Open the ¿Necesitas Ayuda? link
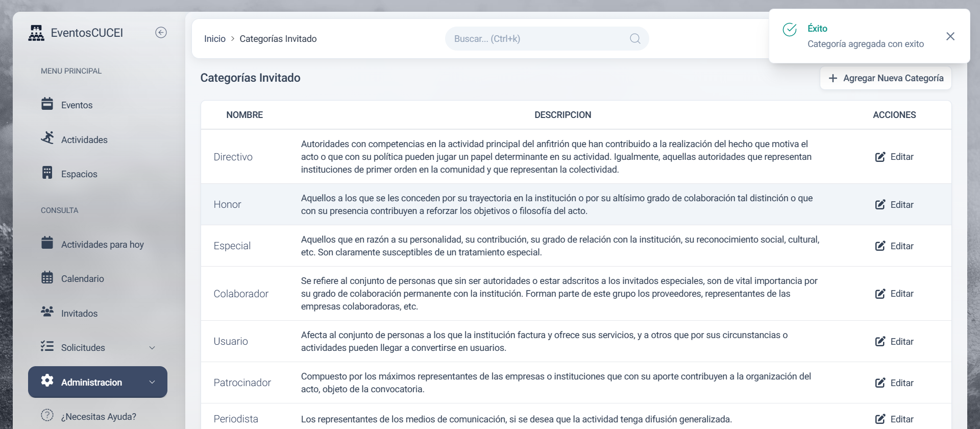This screenshot has height=429, width=980. pos(97,416)
